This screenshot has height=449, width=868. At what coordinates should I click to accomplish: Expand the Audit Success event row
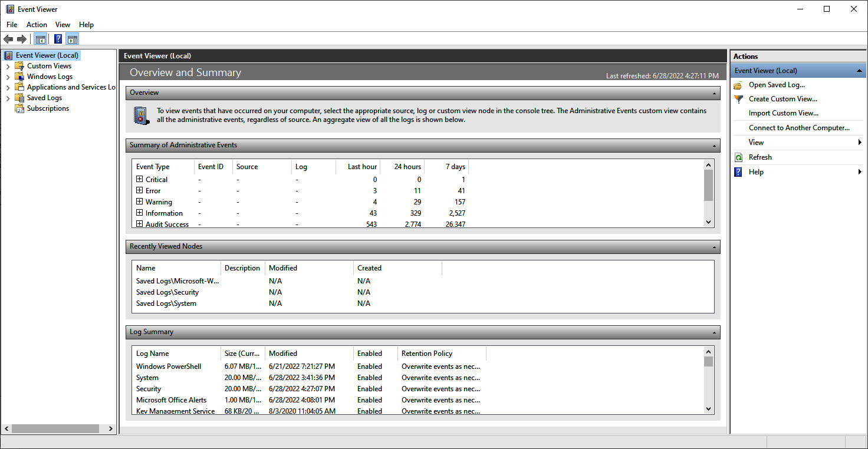(x=140, y=224)
